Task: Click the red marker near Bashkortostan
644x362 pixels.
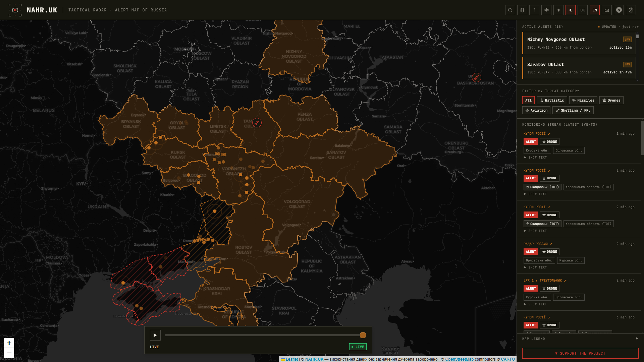Action: 477,77
